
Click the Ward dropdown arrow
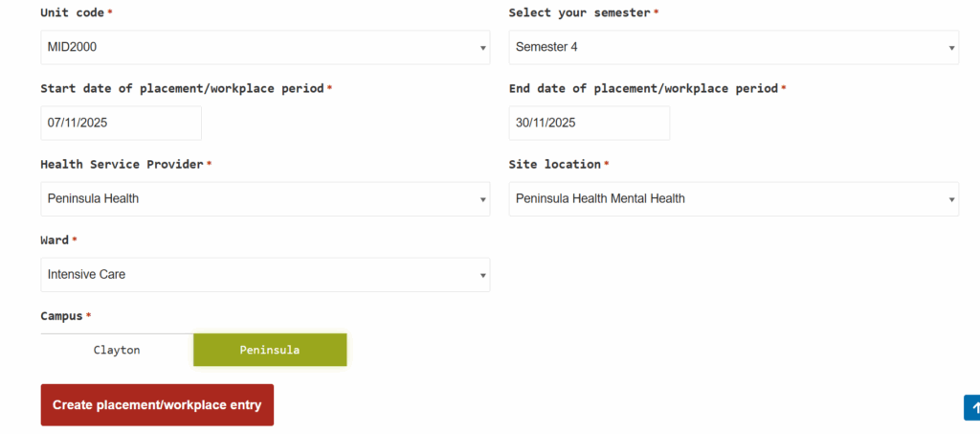point(482,275)
